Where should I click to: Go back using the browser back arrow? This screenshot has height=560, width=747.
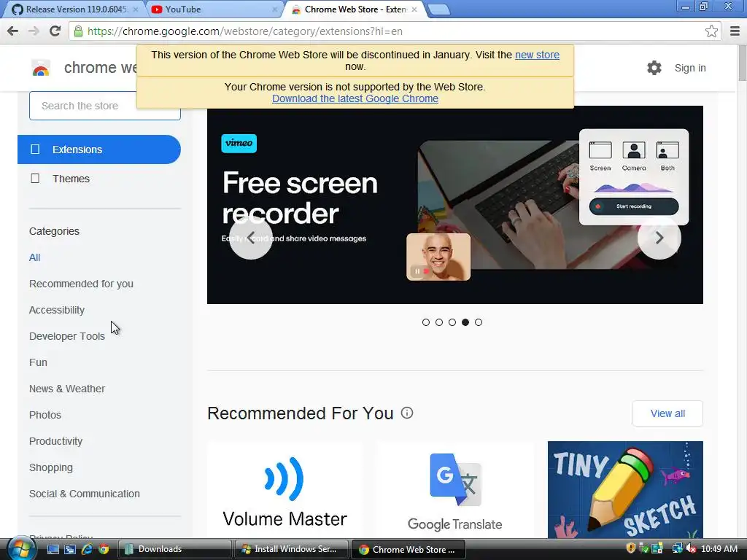(13, 31)
